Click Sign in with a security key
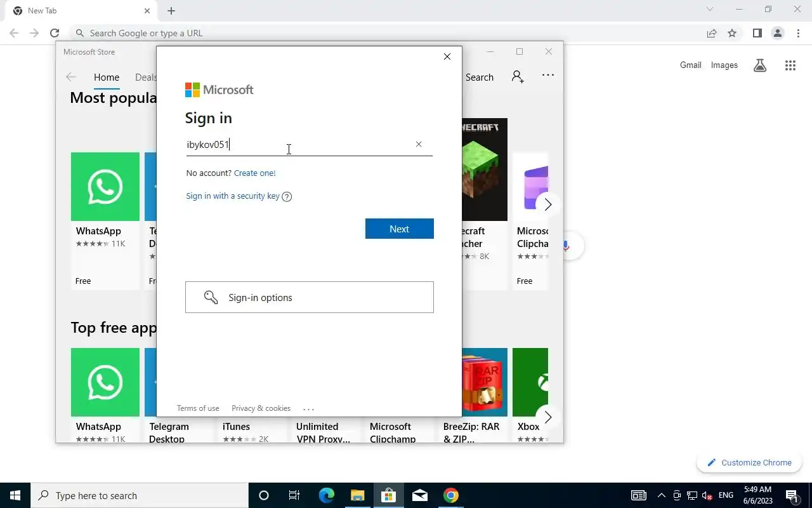 (233, 196)
